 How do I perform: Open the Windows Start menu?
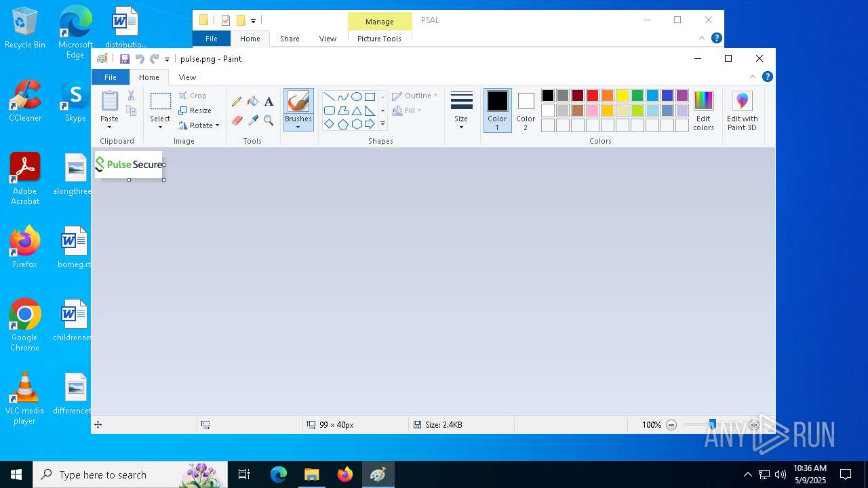[16, 474]
